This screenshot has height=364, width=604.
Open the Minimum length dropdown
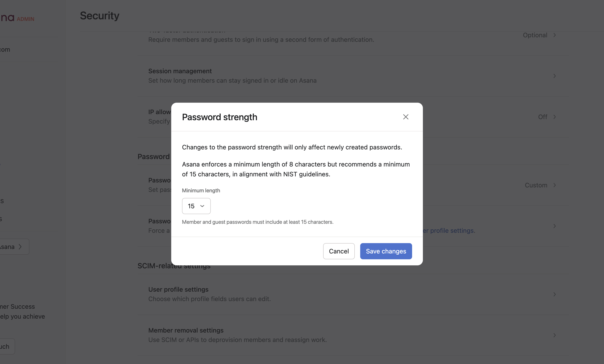pos(196,206)
